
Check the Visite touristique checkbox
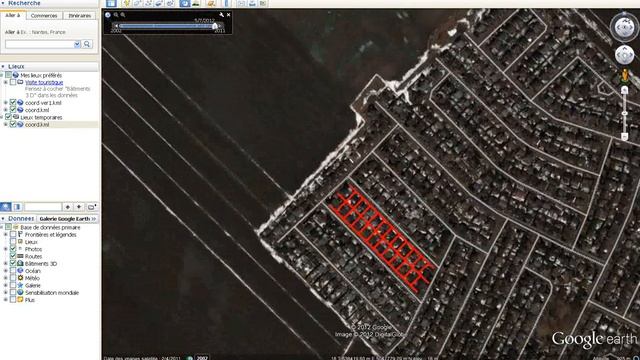tap(13, 82)
